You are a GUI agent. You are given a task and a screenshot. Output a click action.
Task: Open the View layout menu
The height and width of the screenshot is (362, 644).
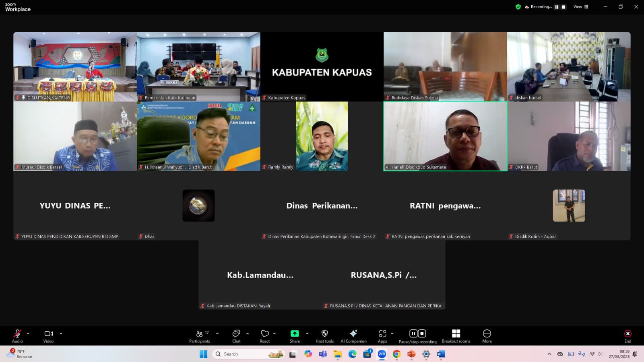coord(580,7)
